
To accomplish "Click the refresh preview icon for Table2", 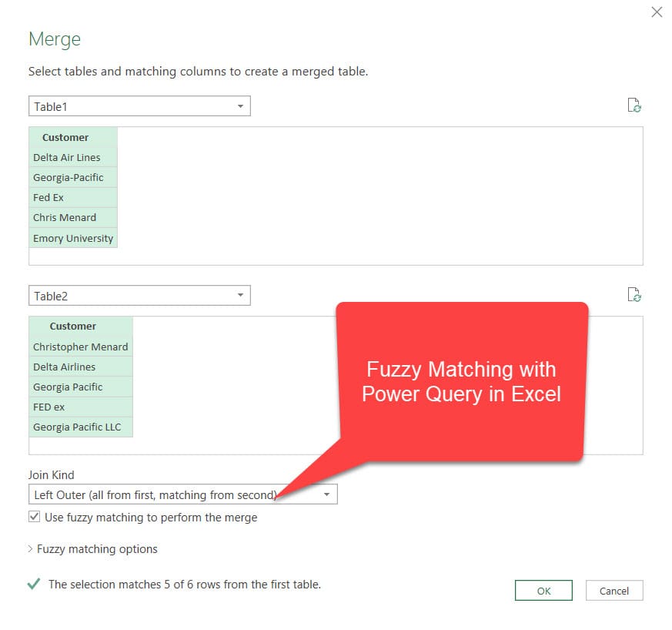I will point(634,294).
